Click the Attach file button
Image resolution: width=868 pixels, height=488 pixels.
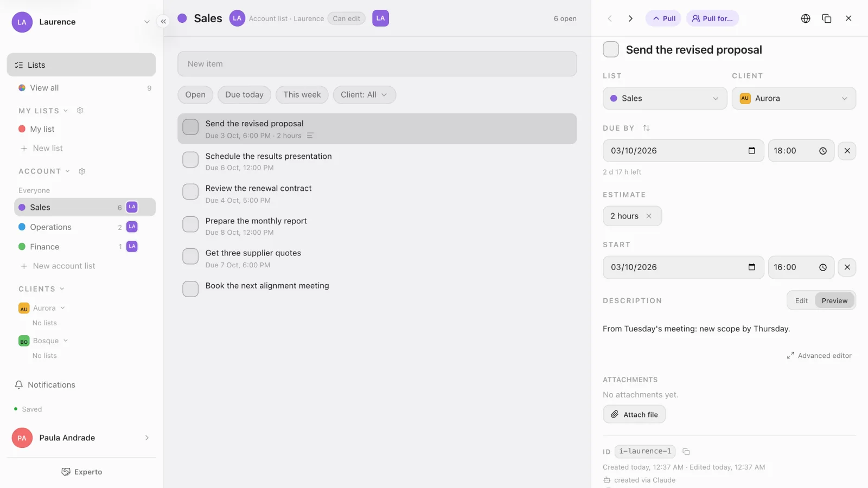click(x=634, y=414)
